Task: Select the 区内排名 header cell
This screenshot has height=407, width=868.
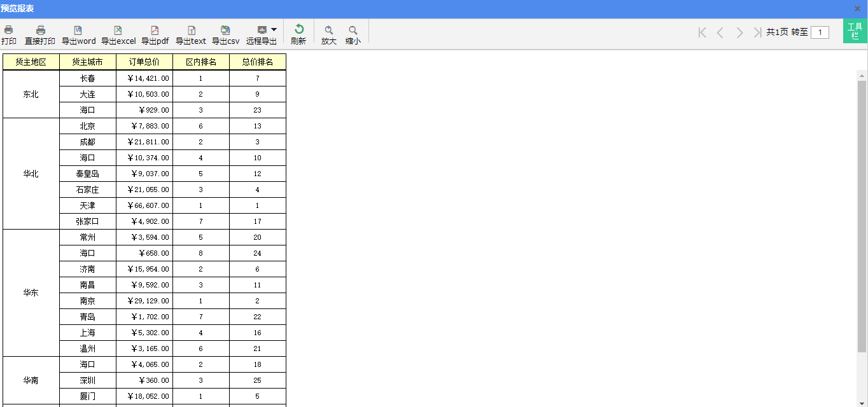Action: pos(201,62)
